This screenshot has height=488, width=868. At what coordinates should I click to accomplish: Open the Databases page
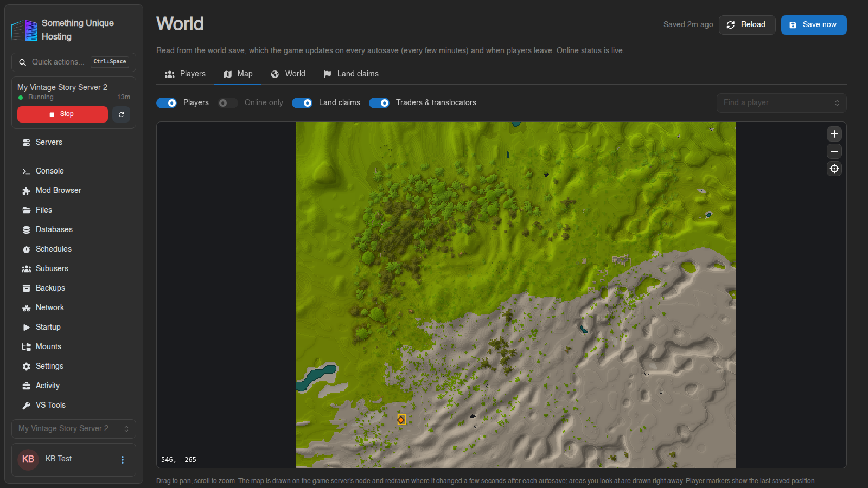(x=74, y=229)
